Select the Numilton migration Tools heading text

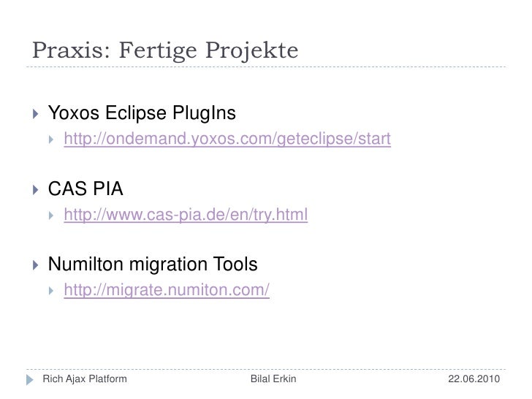click(153, 265)
